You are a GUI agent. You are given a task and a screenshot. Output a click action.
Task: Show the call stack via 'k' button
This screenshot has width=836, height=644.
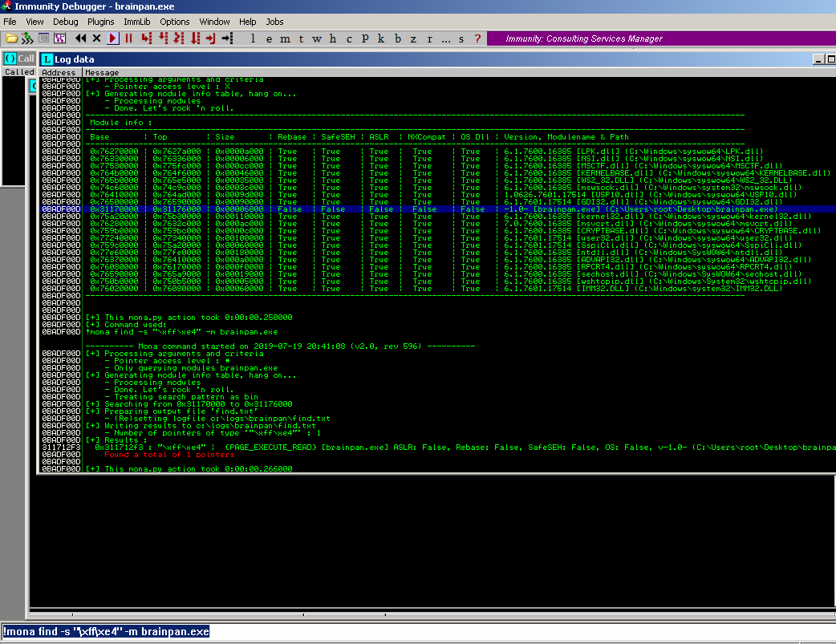click(x=381, y=38)
